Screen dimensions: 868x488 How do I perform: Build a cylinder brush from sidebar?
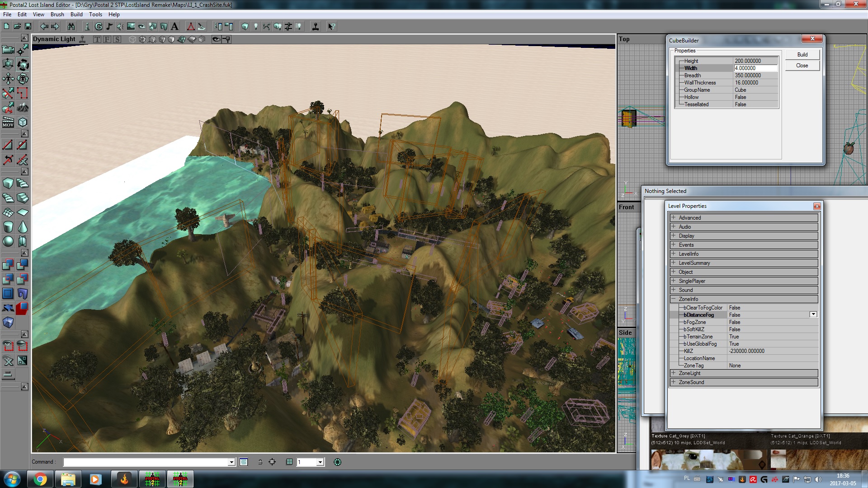(8, 226)
